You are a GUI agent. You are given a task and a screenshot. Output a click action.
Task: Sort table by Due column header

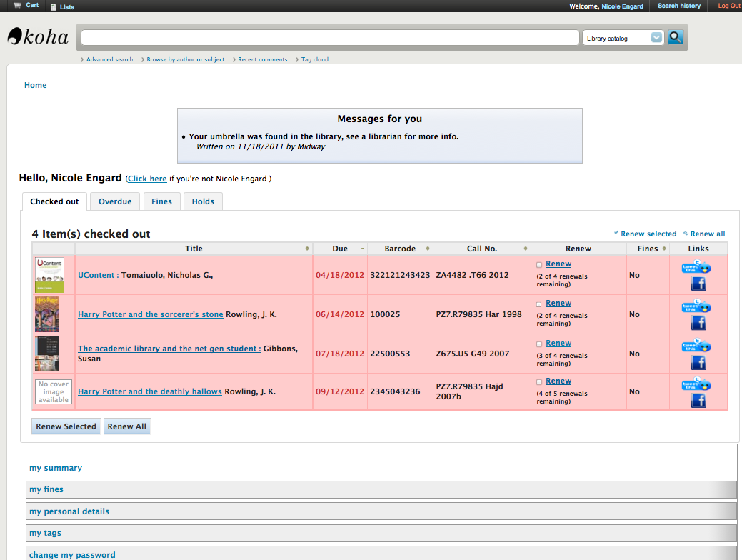tap(340, 249)
